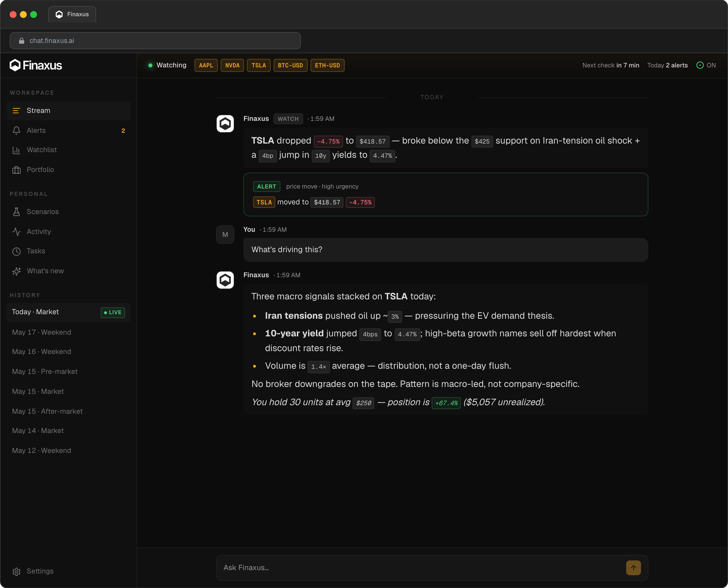This screenshot has height=588, width=728.
Task: Click the macOS green fullscreen button
Action: pos(34,14)
